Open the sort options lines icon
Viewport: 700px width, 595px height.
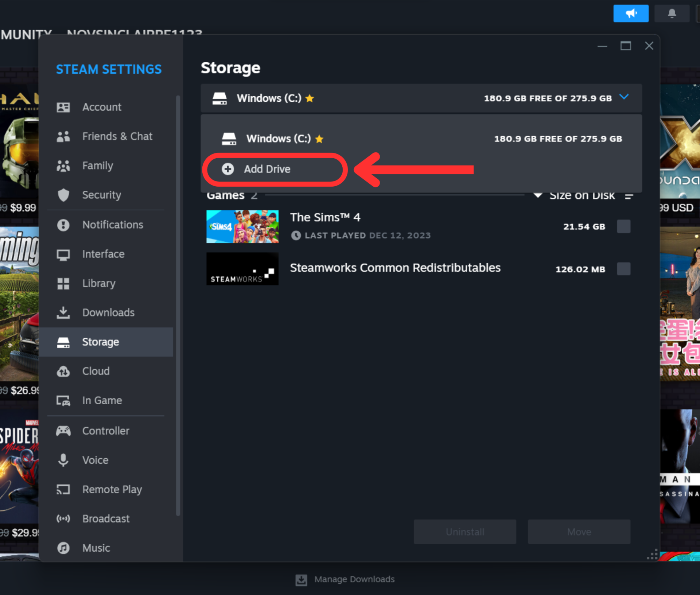(629, 196)
